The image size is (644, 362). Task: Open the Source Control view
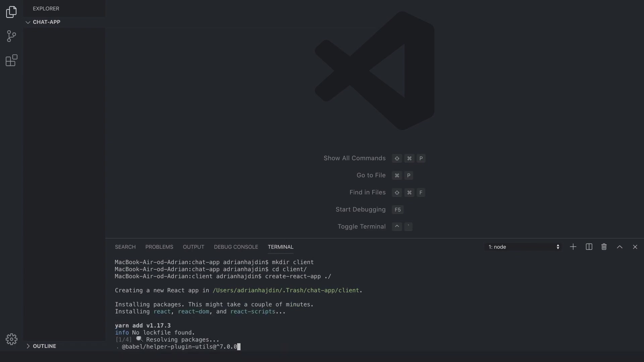[x=11, y=36]
